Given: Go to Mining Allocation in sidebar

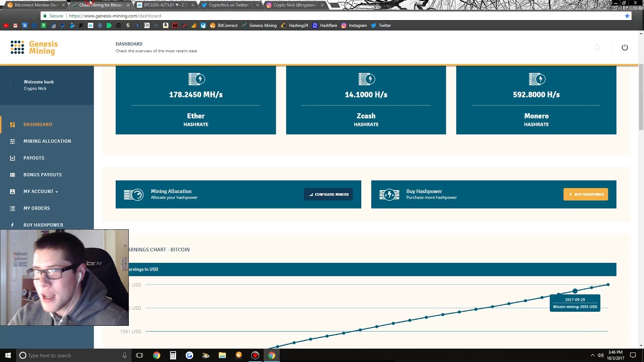Looking at the screenshot, I should pyautogui.click(x=47, y=141).
